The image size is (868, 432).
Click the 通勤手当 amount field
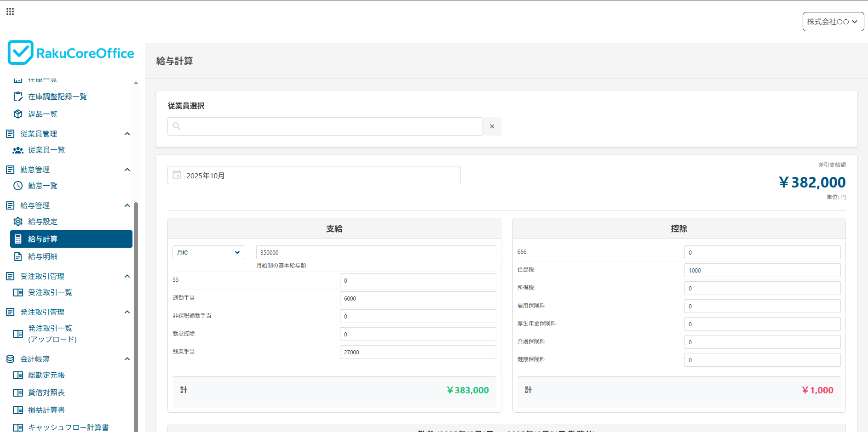click(417, 298)
